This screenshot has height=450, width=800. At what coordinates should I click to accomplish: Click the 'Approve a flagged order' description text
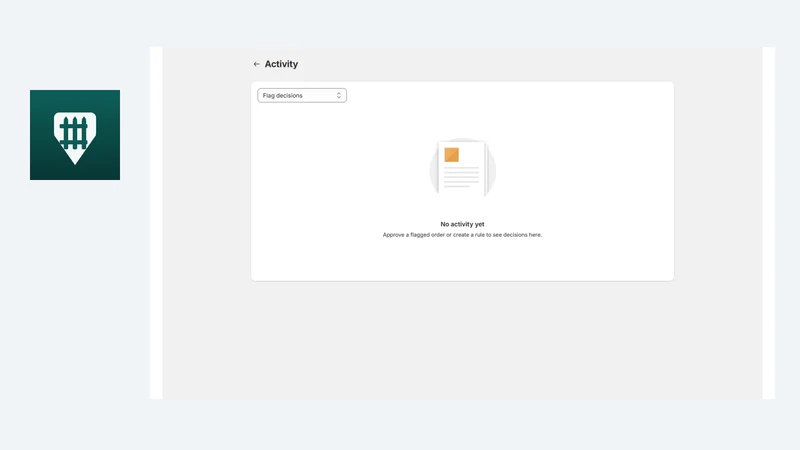coord(462,235)
